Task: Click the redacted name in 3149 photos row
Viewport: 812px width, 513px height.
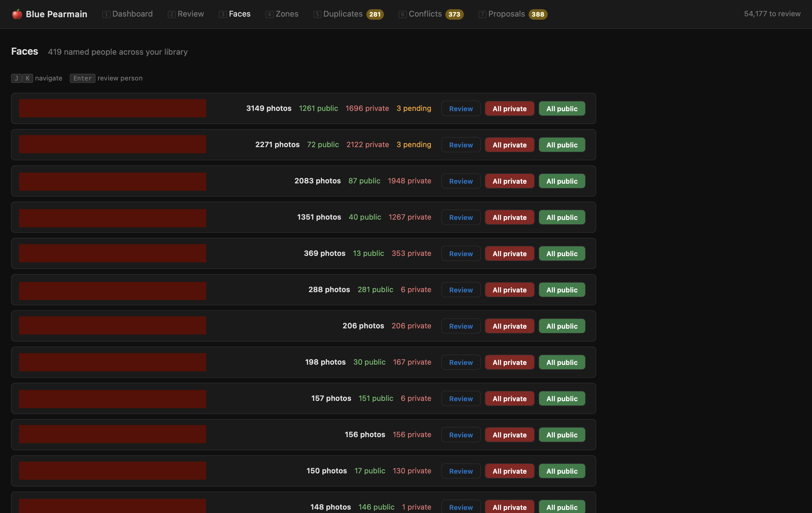Action: coord(112,108)
